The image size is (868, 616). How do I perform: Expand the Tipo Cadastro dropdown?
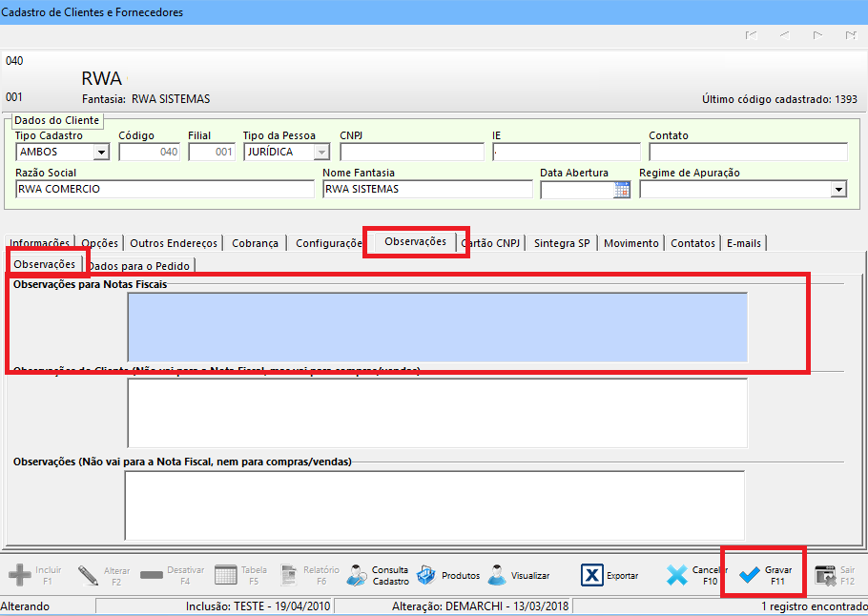pos(101,153)
